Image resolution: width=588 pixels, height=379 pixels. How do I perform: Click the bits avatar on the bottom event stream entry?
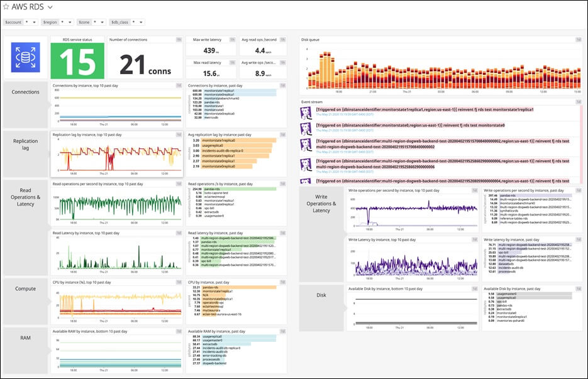307,182
